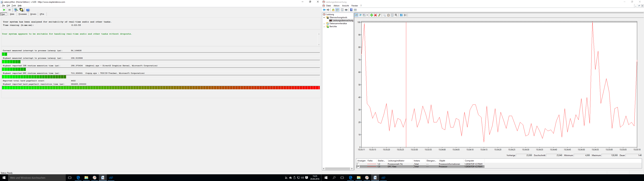This screenshot has height=181, width=644.
Task: Highlight the counter with the marker pen icon
Action: pyautogui.click(x=379, y=15)
